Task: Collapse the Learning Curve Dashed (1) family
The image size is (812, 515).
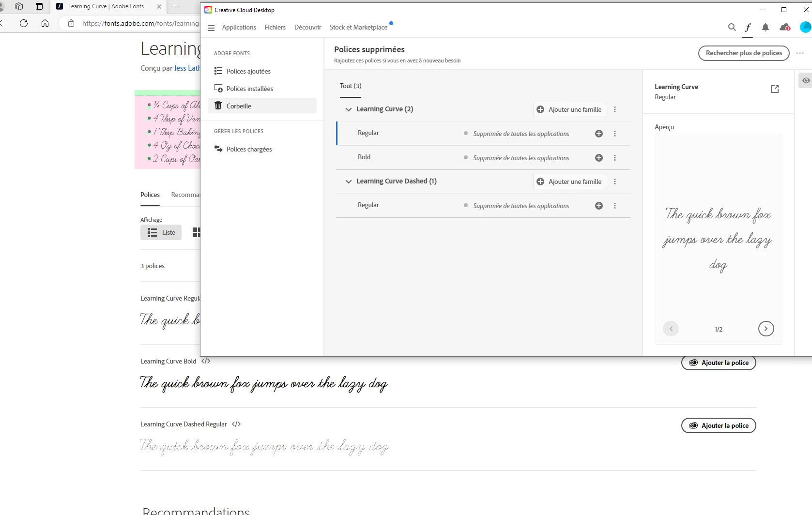Action: point(348,182)
